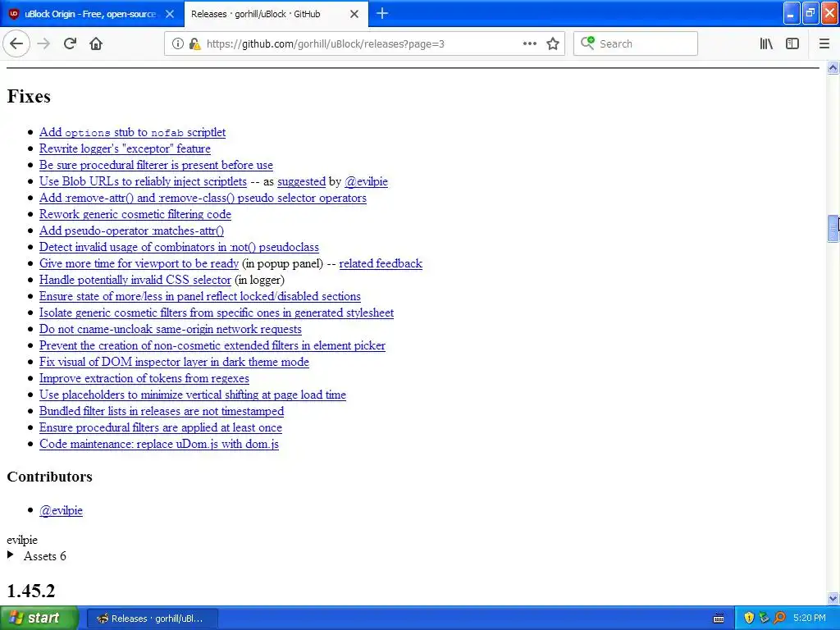Click the forward navigation arrow
The width and height of the screenshot is (840, 630).
click(x=43, y=43)
